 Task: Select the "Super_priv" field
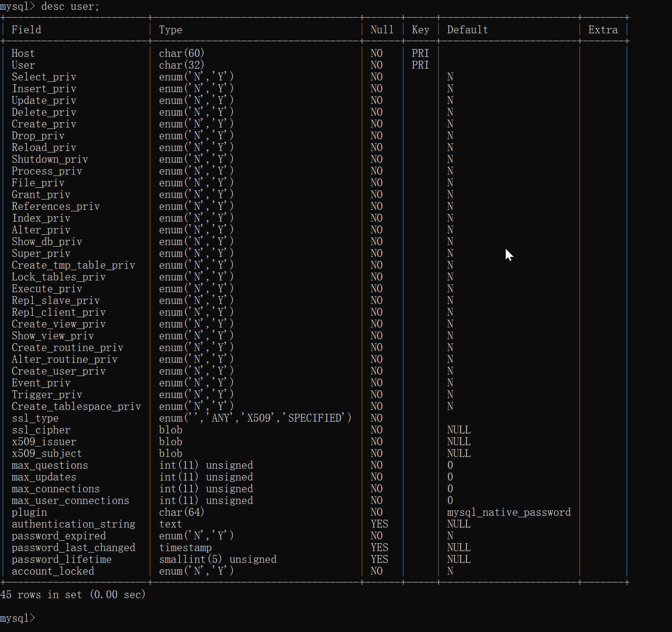pos(41,253)
